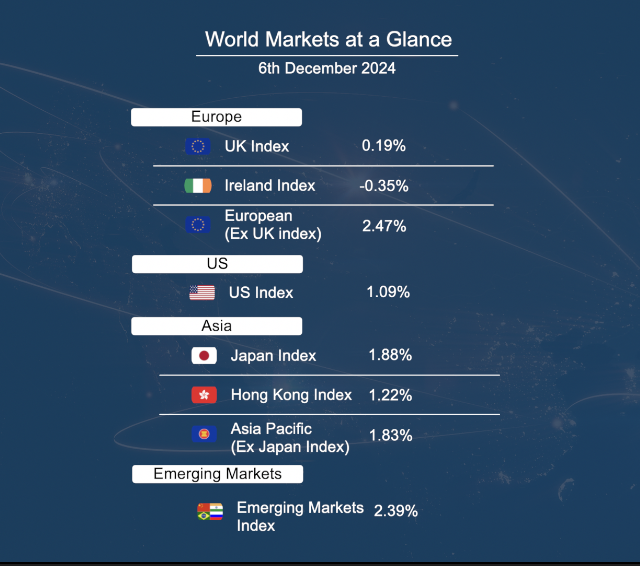Click the UK Index label
Viewport: 640px width, 566px height.
[x=256, y=146]
